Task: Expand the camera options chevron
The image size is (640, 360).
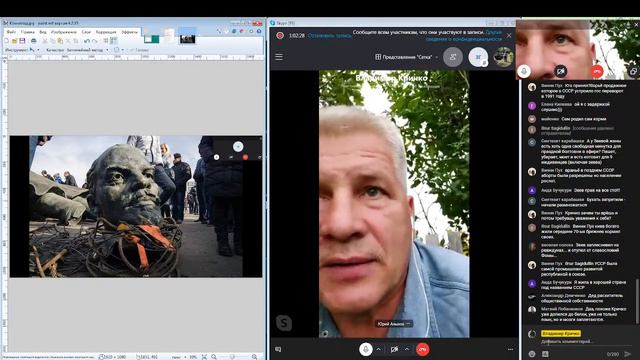Action: click(407, 349)
